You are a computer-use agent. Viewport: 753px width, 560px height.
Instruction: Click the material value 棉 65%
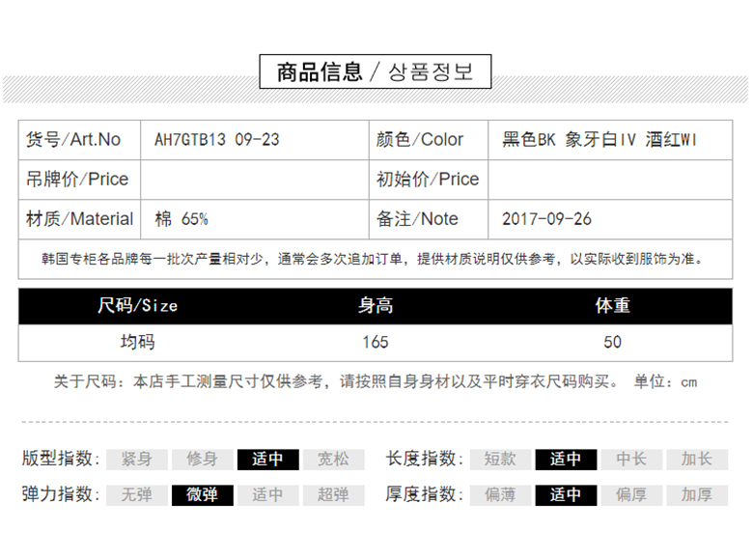pyautogui.click(x=181, y=219)
